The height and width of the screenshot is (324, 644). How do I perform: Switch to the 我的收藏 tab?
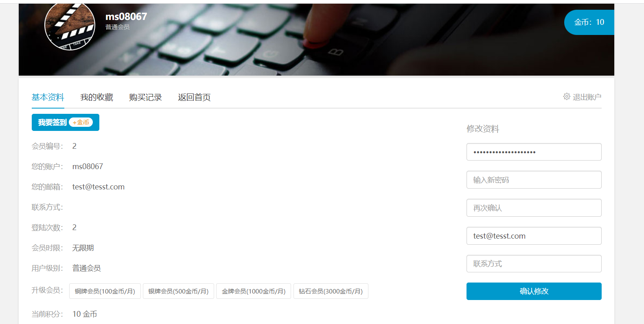[x=96, y=97]
